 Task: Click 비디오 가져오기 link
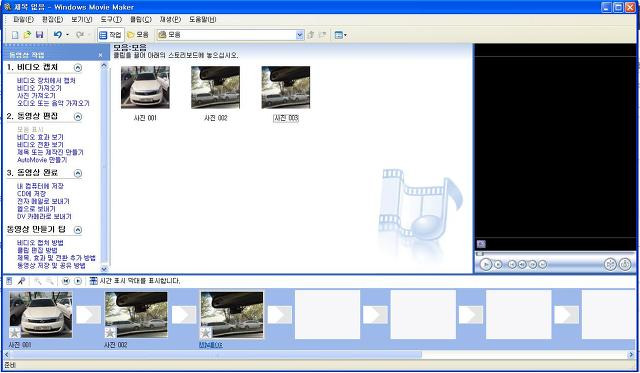[x=39, y=88]
